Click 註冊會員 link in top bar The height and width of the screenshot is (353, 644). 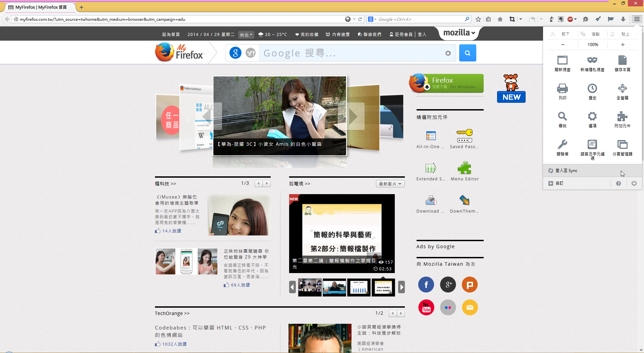401,35
